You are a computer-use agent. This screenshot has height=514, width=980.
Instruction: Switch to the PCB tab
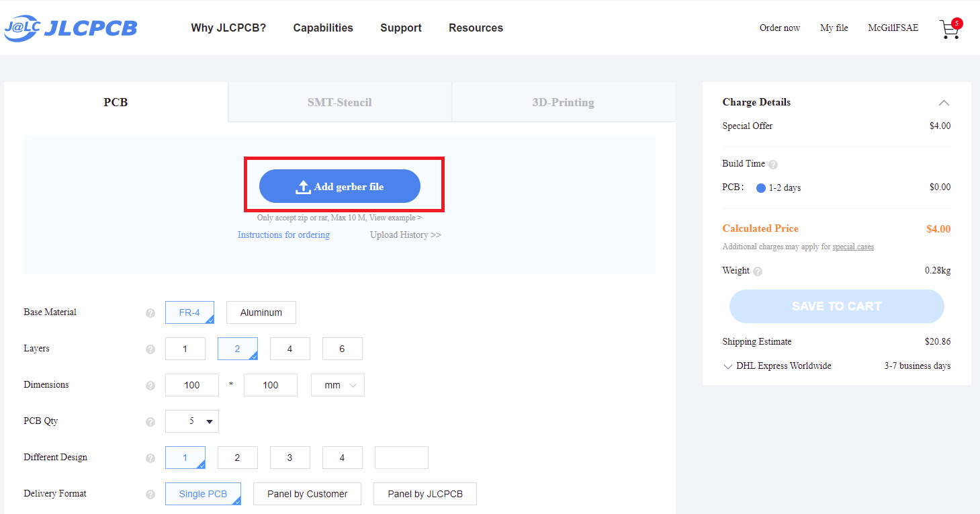[116, 102]
